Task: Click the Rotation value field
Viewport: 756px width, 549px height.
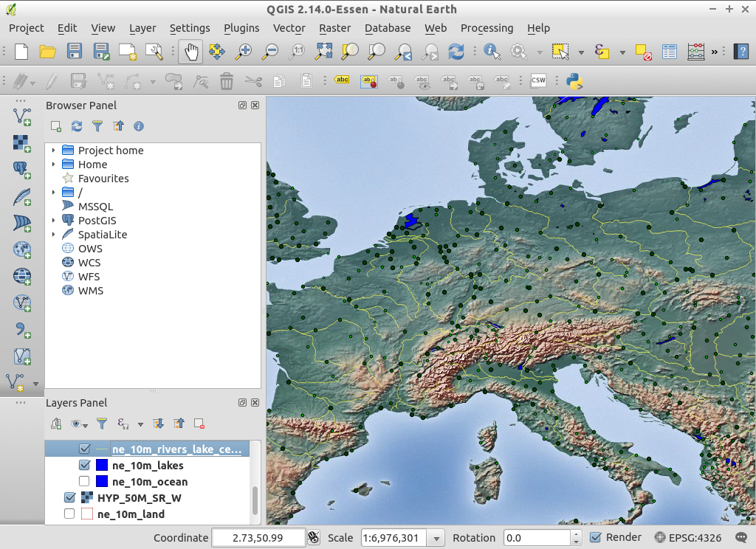Action: tap(537, 538)
